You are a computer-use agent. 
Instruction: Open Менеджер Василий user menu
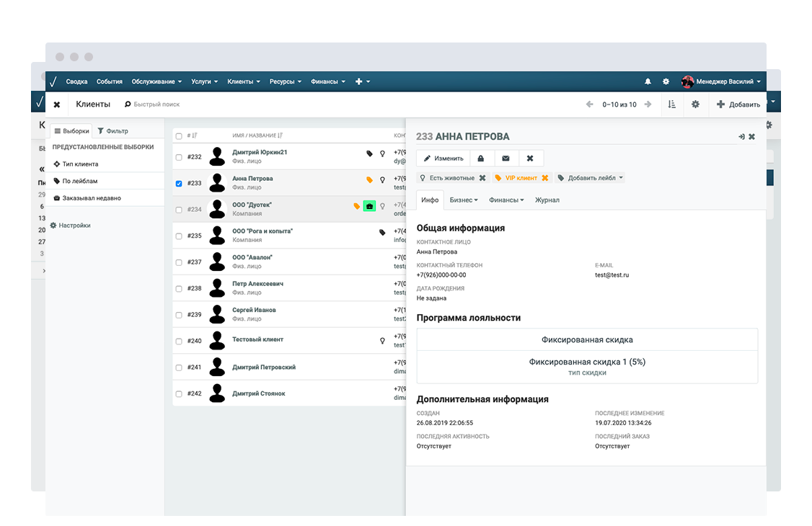721,81
